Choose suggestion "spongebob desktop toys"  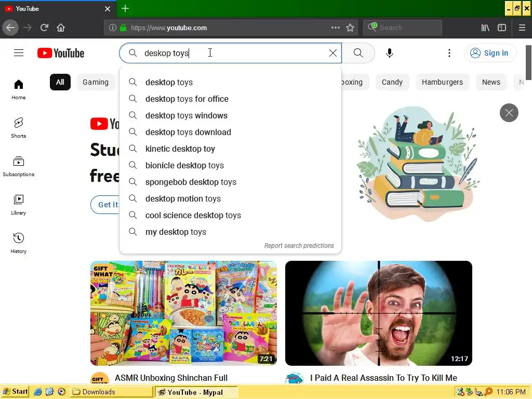(230, 182)
